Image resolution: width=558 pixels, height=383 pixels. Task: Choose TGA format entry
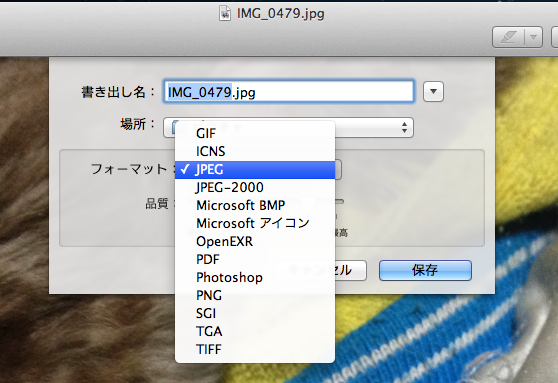pyautogui.click(x=255, y=331)
